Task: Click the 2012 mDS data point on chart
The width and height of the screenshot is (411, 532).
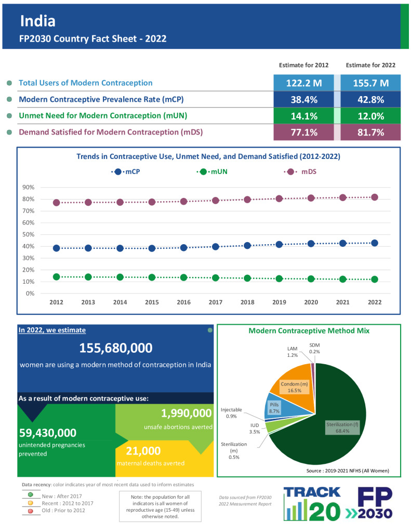Action: point(56,203)
